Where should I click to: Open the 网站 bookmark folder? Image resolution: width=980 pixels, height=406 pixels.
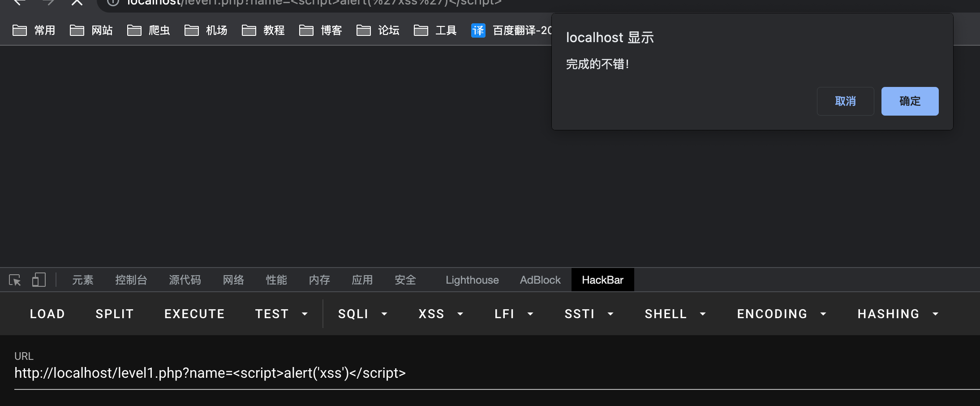coord(91,30)
